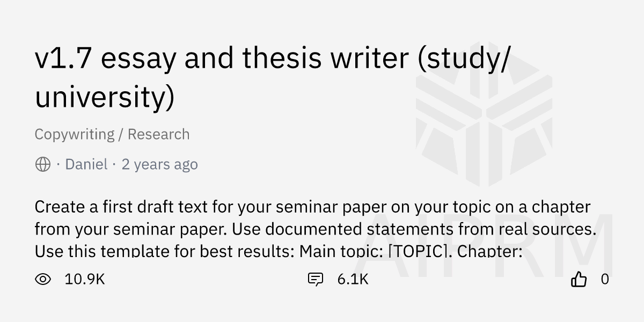
Task: Open the Copywriting category
Action: (75, 134)
